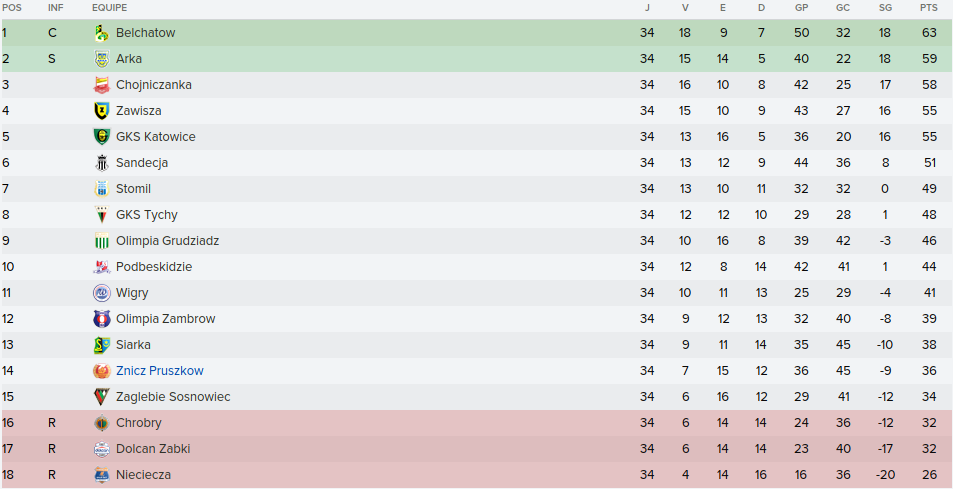Click the Olimpia Zambrow crest

101,319
